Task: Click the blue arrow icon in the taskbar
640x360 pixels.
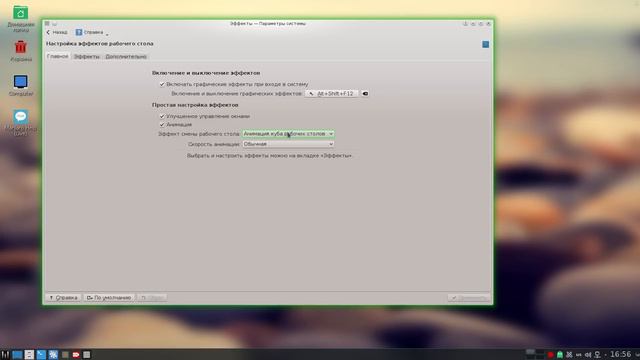Action: [41, 355]
